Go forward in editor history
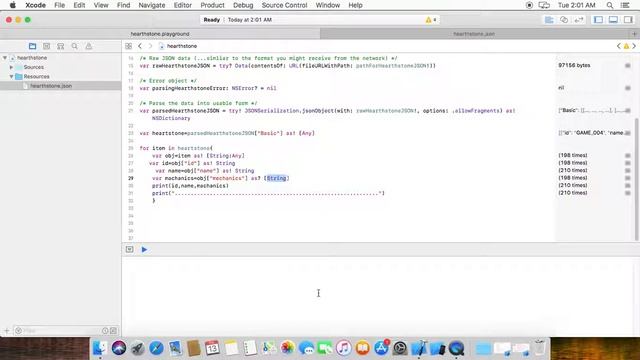The image size is (640, 360). (x=150, y=46)
